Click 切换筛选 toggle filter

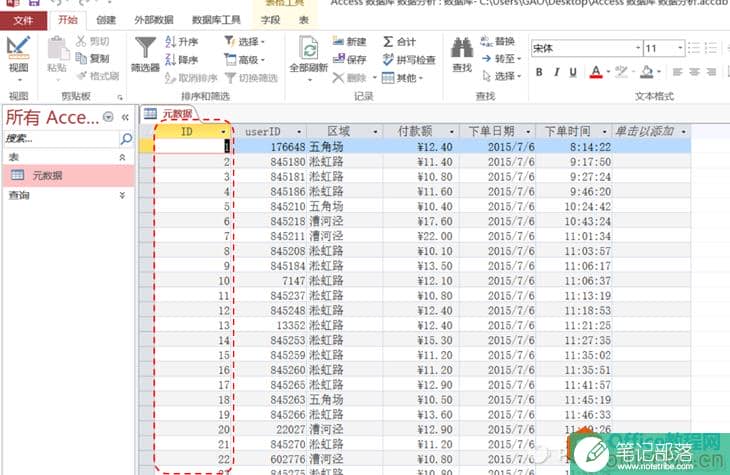251,78
